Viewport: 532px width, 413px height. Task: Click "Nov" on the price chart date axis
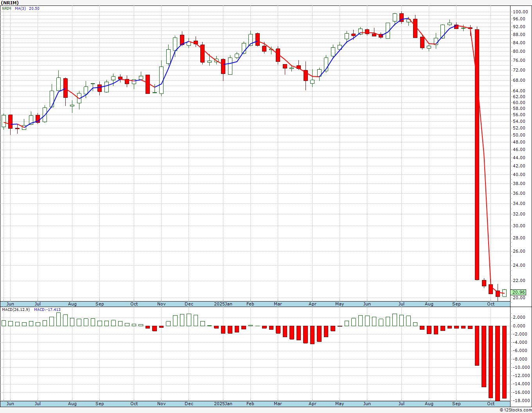coord(162,304)
